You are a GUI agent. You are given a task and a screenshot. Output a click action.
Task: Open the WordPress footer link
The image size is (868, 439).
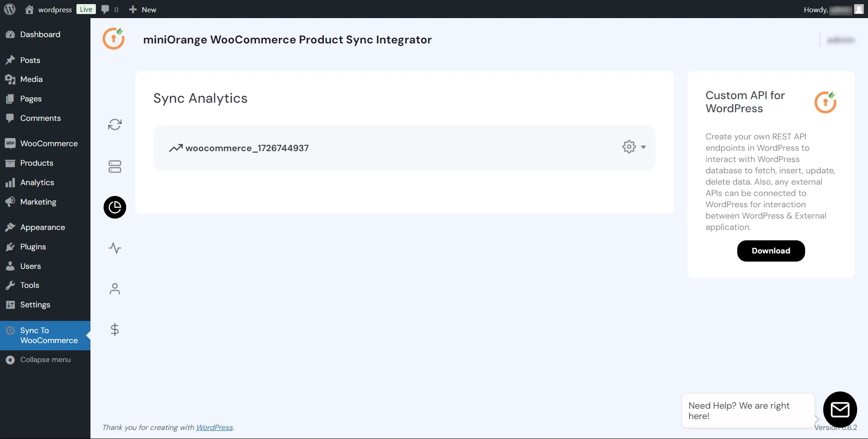point(214,427)
